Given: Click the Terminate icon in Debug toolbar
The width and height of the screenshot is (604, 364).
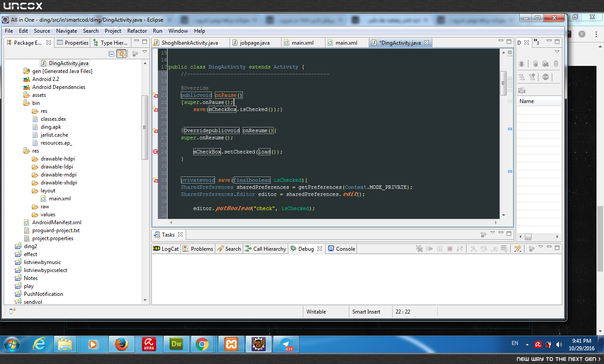Looking at the screenshot, I should pyautogui.click(x=450, y=249).
